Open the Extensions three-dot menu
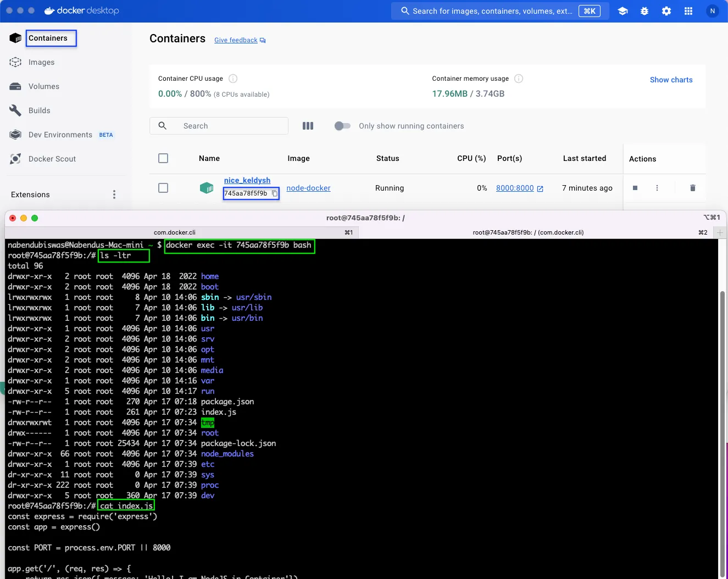This screenshot has width=728, height=579. coord(114,194)
